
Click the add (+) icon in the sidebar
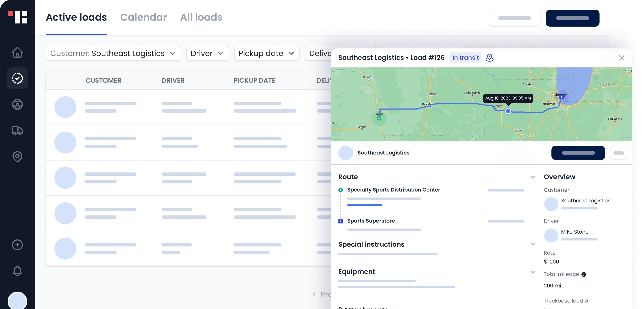(x=17, y=245)
